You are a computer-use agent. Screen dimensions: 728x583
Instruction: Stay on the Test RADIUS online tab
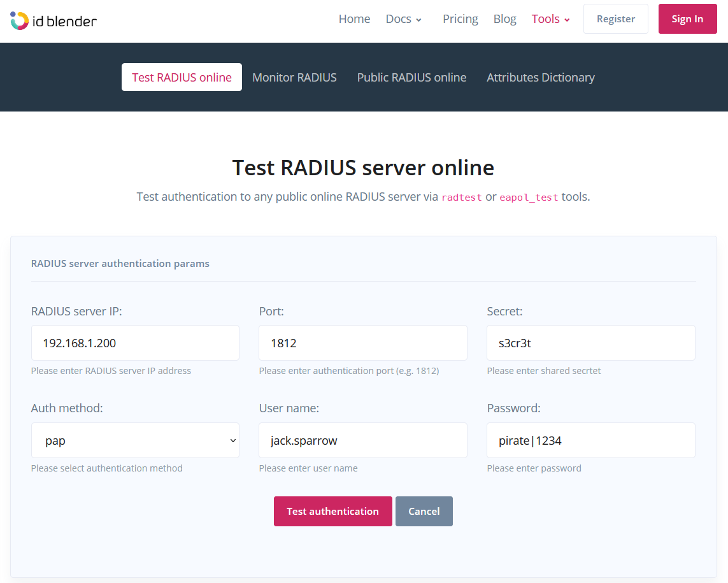182,76
